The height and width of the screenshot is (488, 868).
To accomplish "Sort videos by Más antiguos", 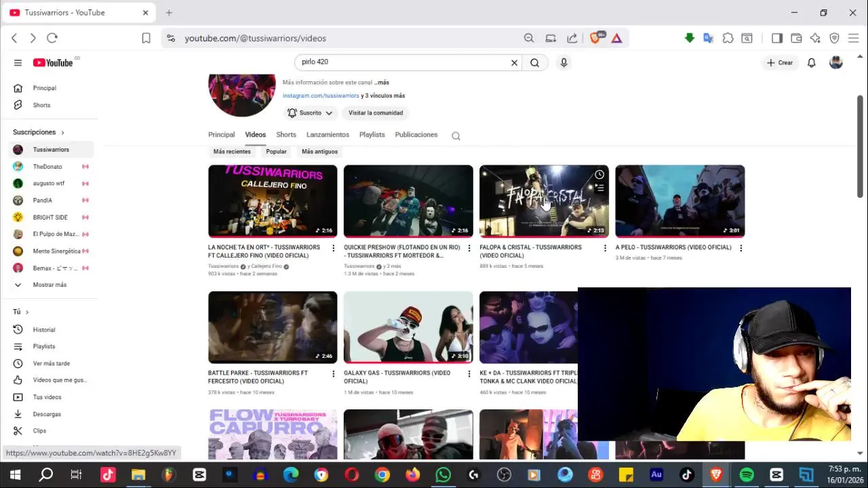I will (319, 152).
